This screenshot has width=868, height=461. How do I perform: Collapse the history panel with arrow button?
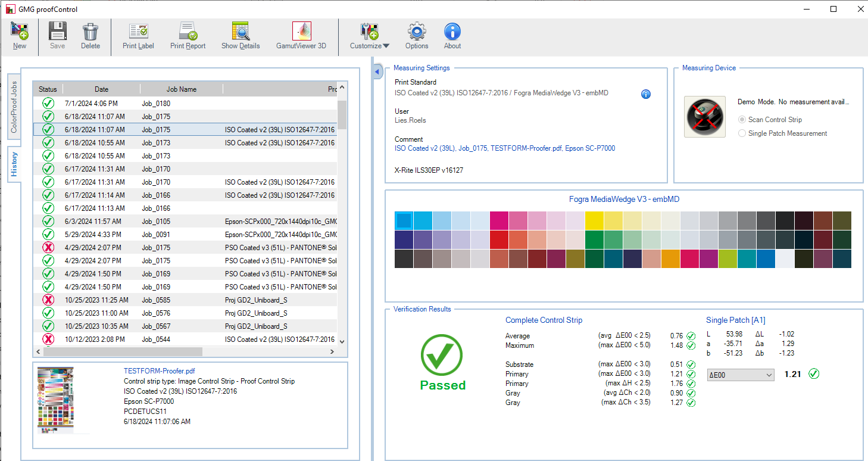(377, 72)
